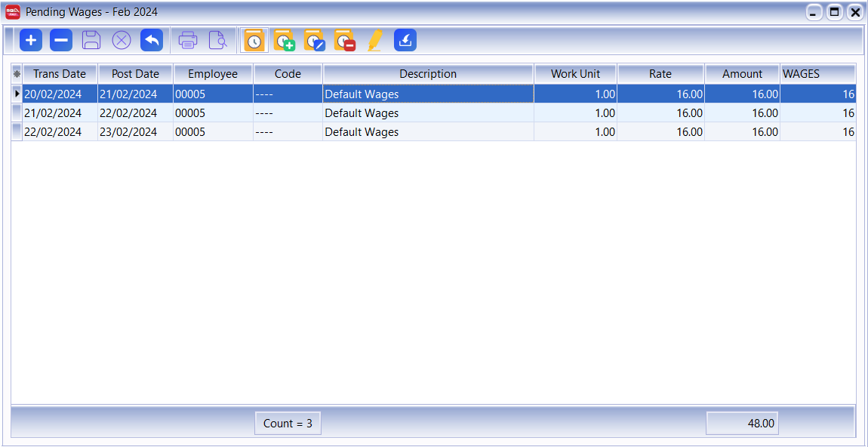The height and width of the screenshot is (447, 868).
Task: Select the row with Trans Date 21/02/2024
Action: click(53, 113)
